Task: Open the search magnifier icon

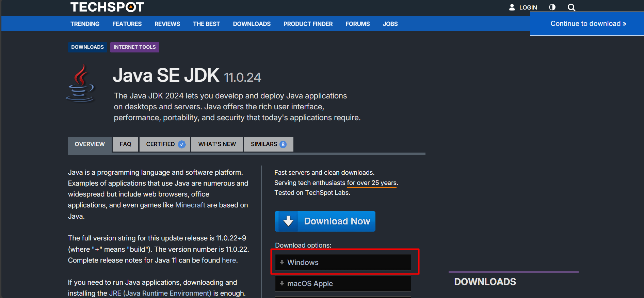Action: point(571,7)
